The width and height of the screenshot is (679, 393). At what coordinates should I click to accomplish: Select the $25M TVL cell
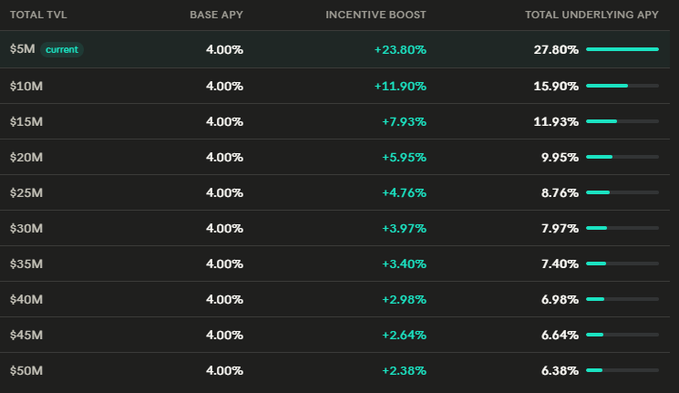click(26, 193)
